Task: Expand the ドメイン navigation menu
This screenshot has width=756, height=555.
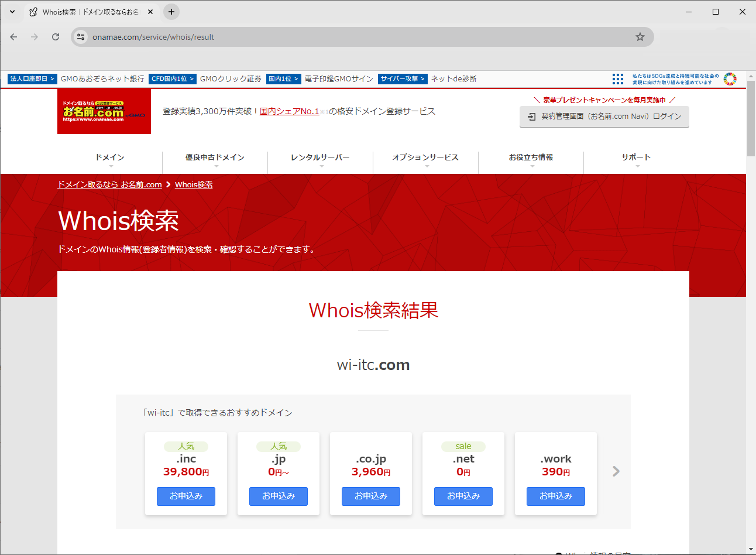Action: pyautogui.click(x=110, y=157)
